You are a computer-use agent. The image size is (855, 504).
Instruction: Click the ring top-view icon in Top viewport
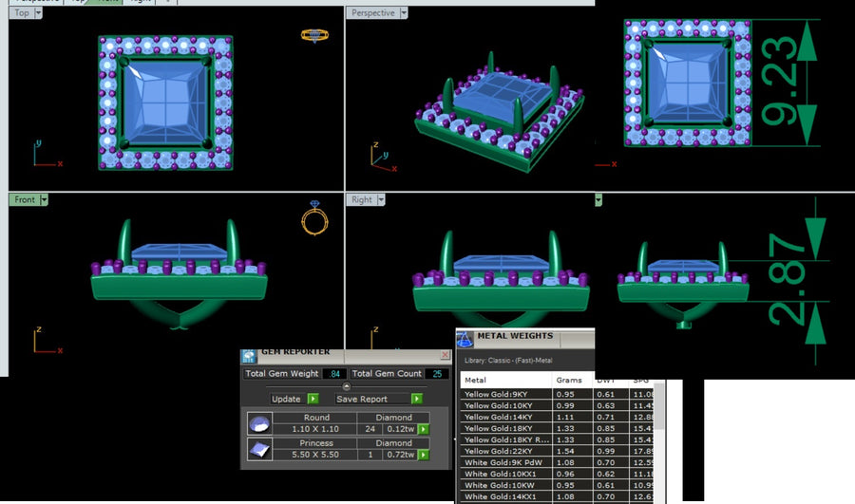[x=314, y=36]
